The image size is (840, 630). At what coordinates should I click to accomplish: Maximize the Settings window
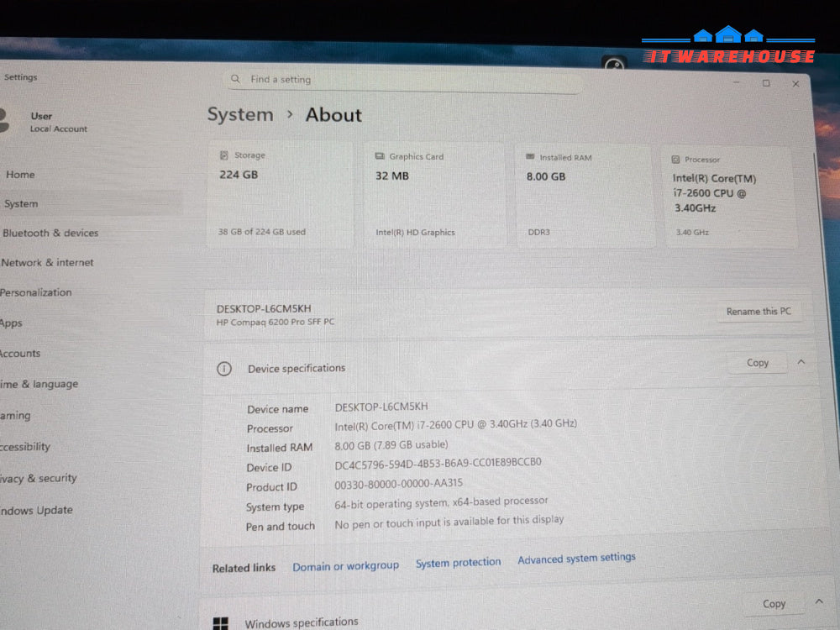[766, 83]
